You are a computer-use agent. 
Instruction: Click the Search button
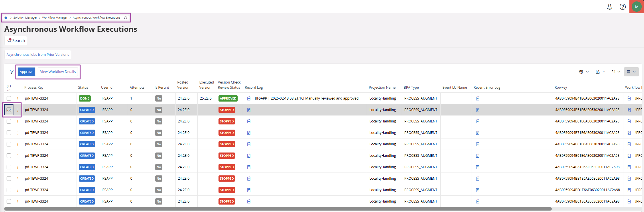pos(16,41)
